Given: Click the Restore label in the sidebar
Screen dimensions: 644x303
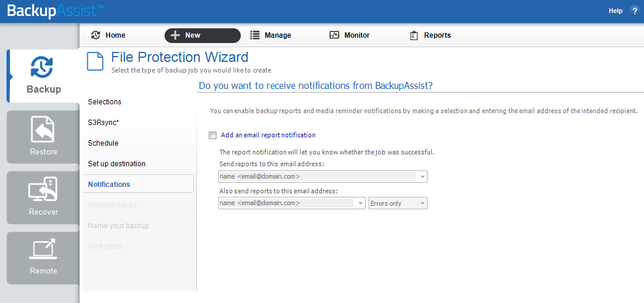Looking at the screenshot, I should (43, 151).
